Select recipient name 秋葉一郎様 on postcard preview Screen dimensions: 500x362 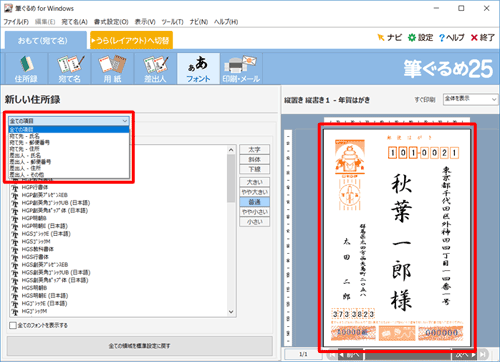[x=401, y=242]
